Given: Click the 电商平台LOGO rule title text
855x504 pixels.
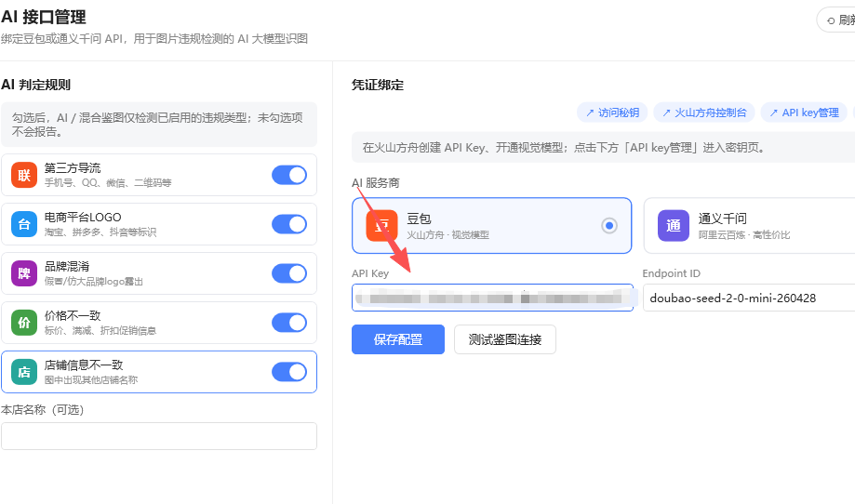Looking at the screenshot, I should (83, 217).
